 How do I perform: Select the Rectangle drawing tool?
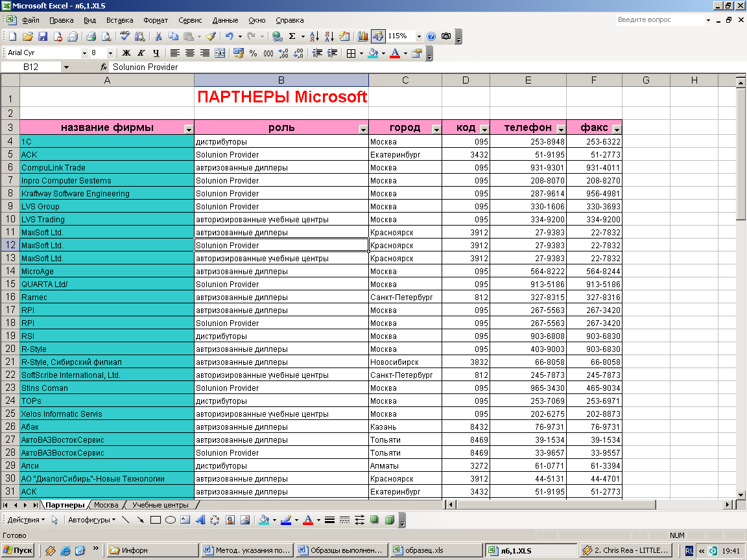coord(156,520)
